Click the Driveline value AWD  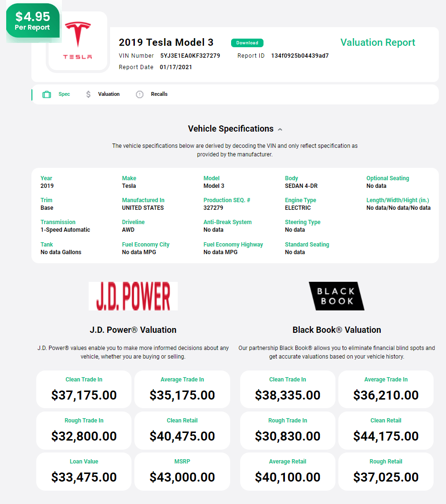pyautogui.click(x=128, y=229)
